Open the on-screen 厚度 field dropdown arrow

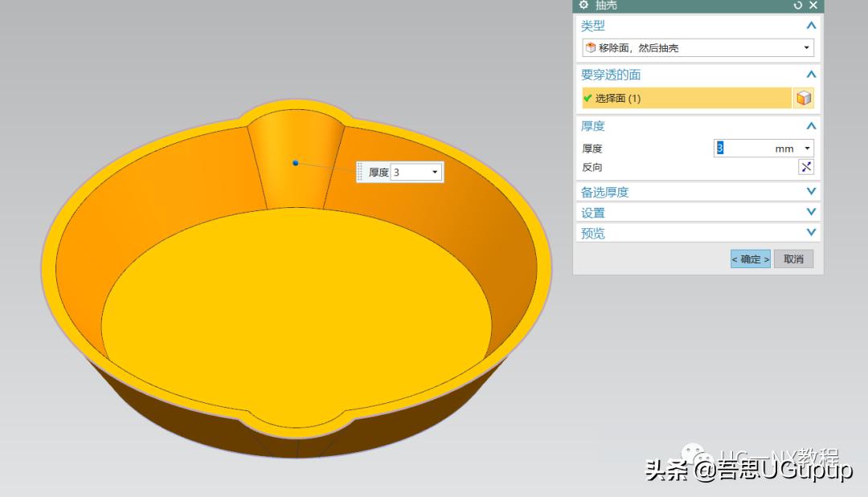coord(435,173)
